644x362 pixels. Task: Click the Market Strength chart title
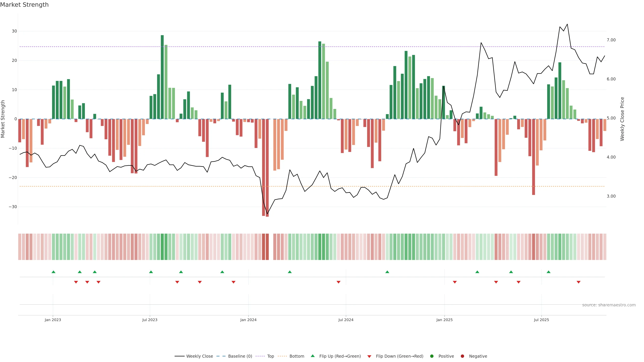click(x=24, y=5)
